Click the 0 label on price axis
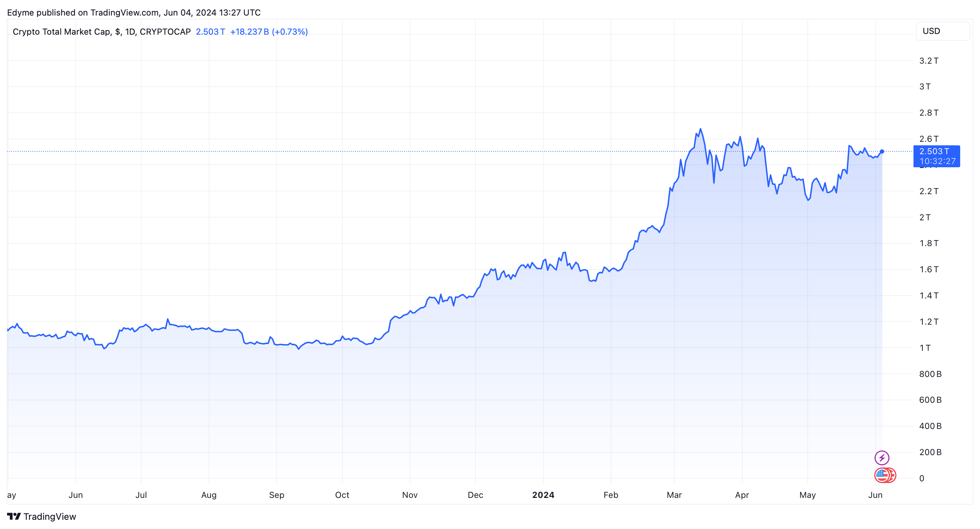Viewport: 980px width, 529px height. click(921, 478)
